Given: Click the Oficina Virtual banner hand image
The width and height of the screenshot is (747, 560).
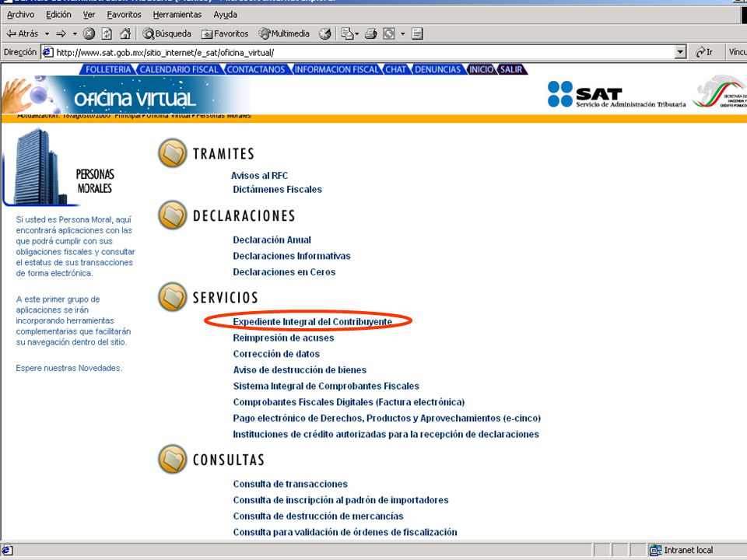Looking at the screenshot, I should coord(17,95).
